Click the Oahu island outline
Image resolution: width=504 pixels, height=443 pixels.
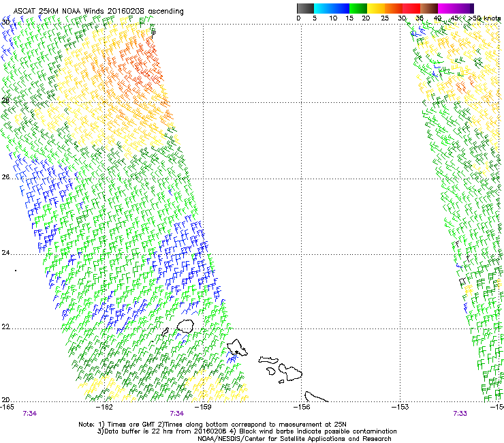pos(237,348)
